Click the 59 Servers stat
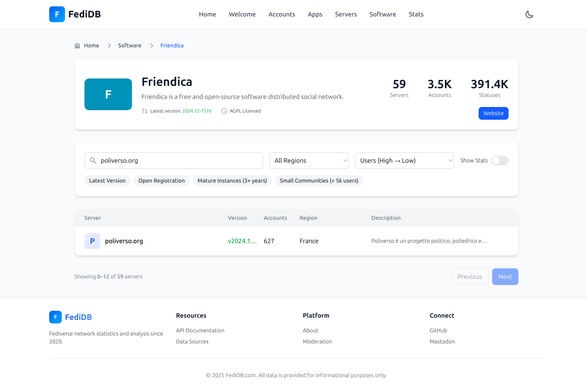Viewport: 587px width, 392px height. click(x=399, y=88)
